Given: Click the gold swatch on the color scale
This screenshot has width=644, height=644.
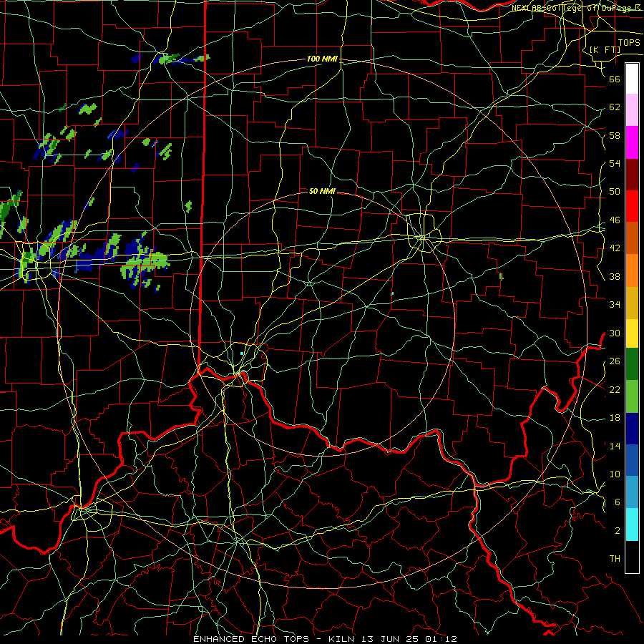Looking at the screenshot, I should 632,303.
